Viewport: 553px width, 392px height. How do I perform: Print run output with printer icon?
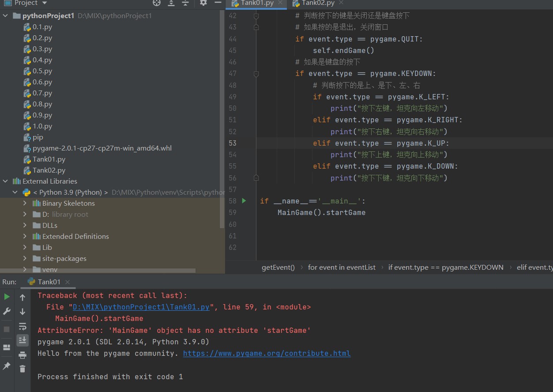click(x=23, y=355)
